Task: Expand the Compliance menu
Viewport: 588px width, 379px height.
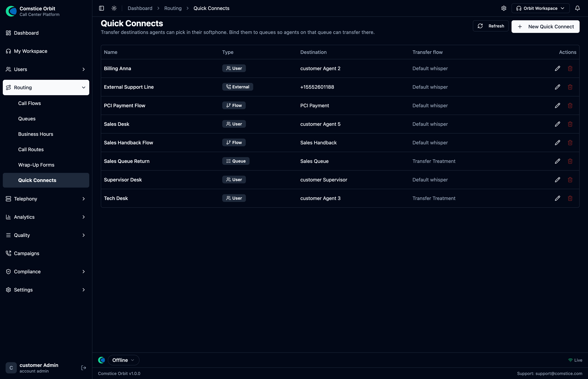Action: click(46, 271)
